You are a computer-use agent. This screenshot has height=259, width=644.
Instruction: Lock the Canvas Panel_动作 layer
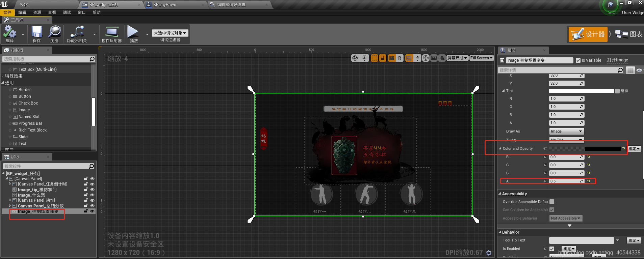click(x=86, y=200)
